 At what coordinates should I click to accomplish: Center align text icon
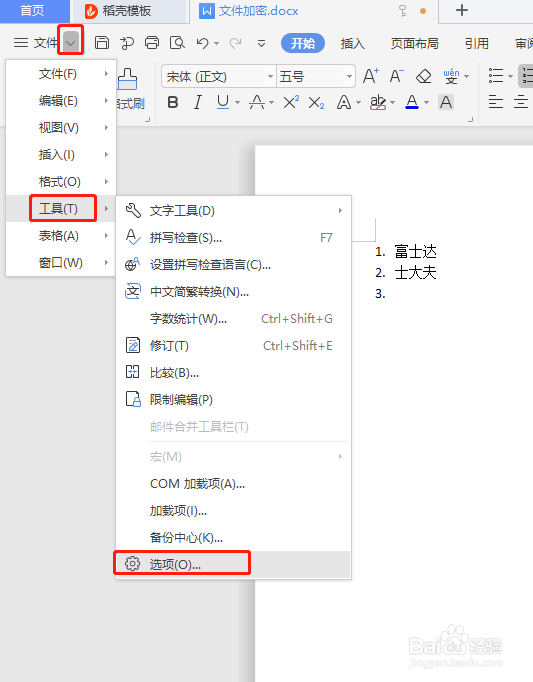tap(521, 102)
